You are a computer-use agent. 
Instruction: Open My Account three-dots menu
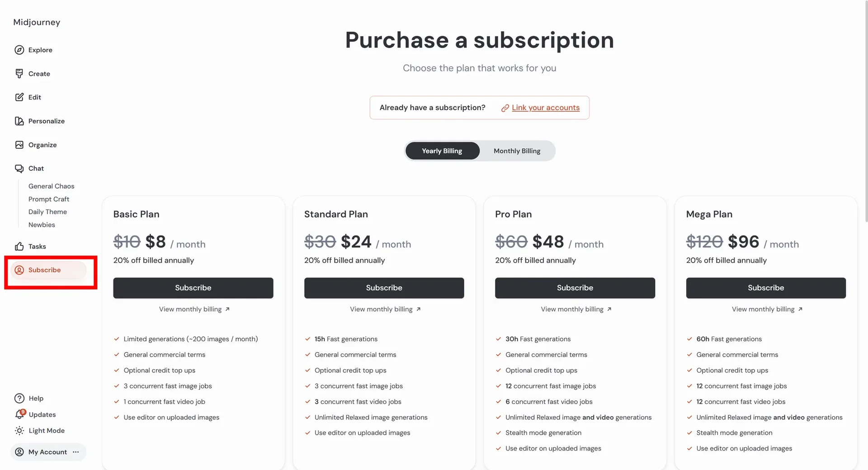pos(76,452)
